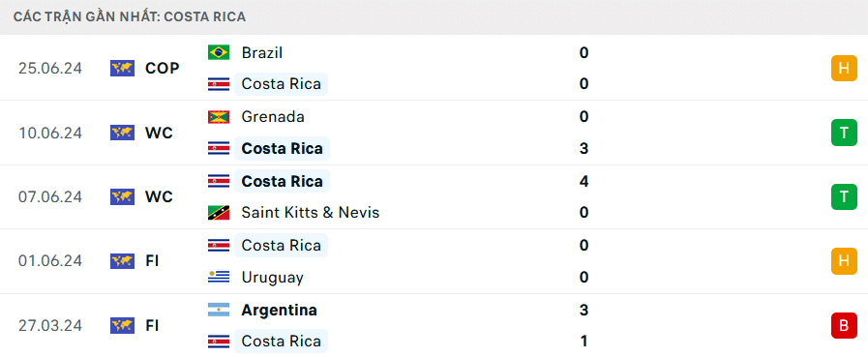The width and height of the screenshot is (868, 357).
Task: Select the Saint Kitts & Nevis team name
Action: [x=311, y=213]
